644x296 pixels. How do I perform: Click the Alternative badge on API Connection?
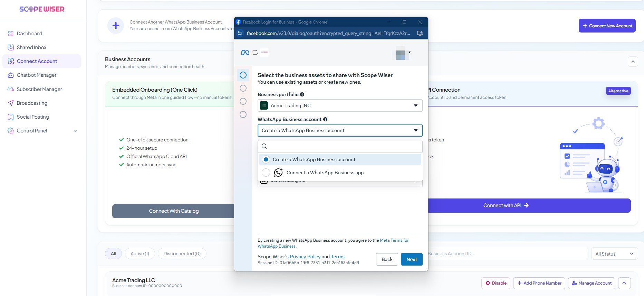[618, 91]
